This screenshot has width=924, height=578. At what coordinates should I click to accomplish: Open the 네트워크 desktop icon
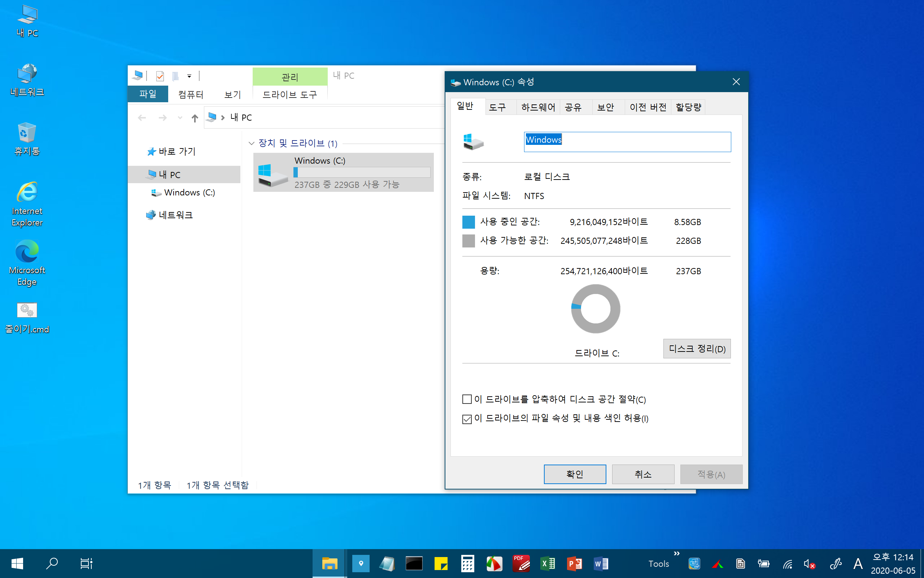pos(27,80)
